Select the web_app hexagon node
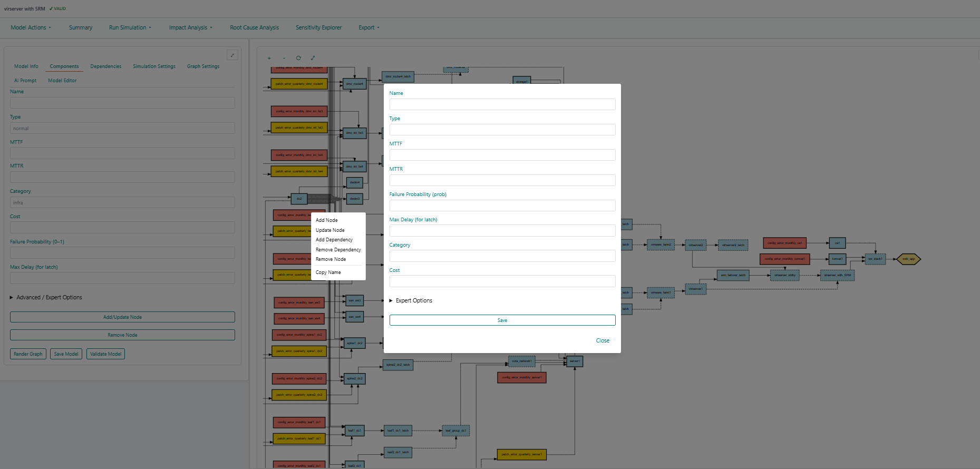980x469 pixels. (908, 259)
